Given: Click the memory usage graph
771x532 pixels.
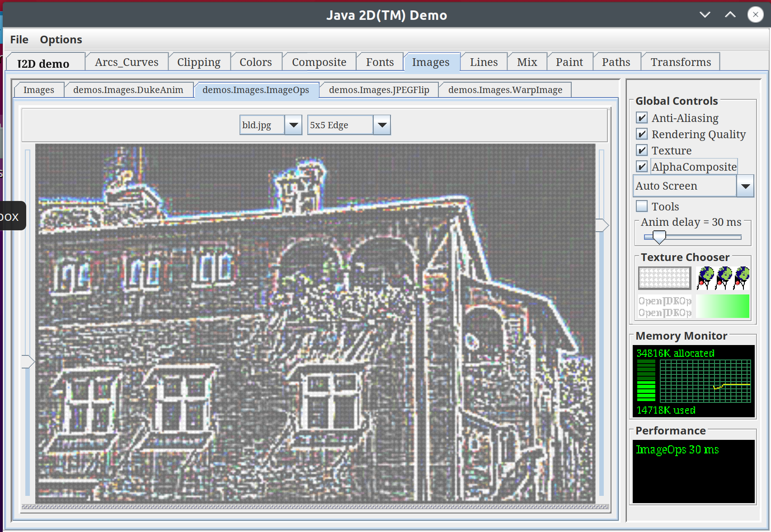Looking at the screenshot, I should [x=705, y=381].
